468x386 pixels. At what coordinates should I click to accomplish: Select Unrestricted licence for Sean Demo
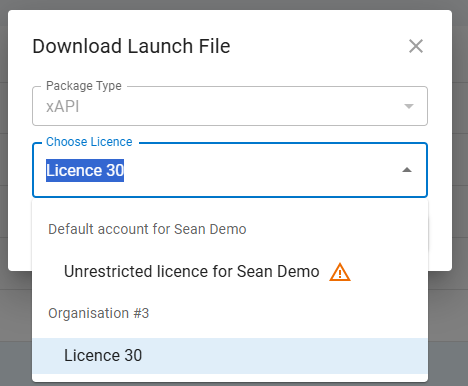pos(192,271)
